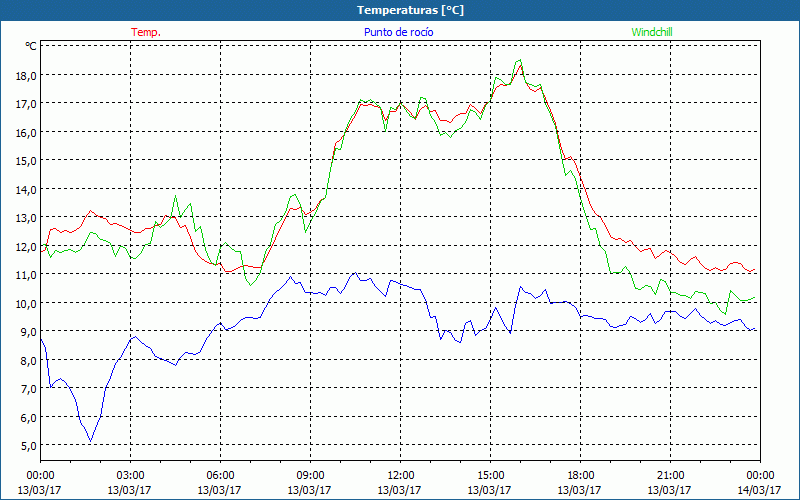Click the 5,0 y-axis value
Screen dimensions: 800x500
tap(28, 445)
